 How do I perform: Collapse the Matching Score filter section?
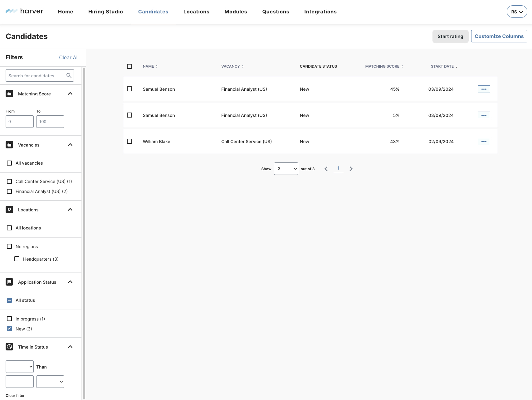pos(70,94)
